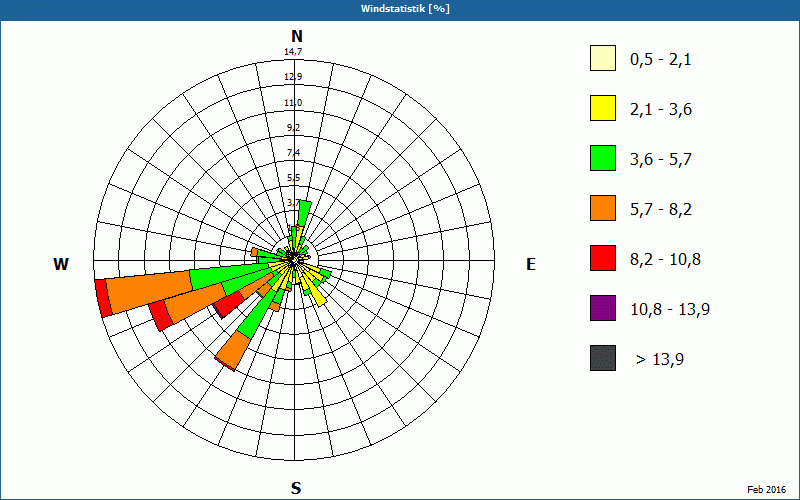Click the yellow southeast wind bar

click(x=318, y=297)
